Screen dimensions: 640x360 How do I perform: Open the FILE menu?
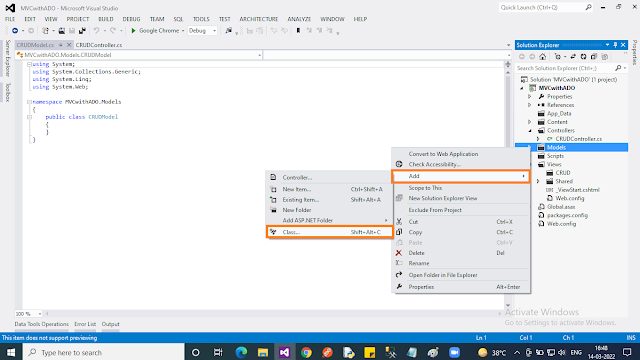[x=10, y=19]
